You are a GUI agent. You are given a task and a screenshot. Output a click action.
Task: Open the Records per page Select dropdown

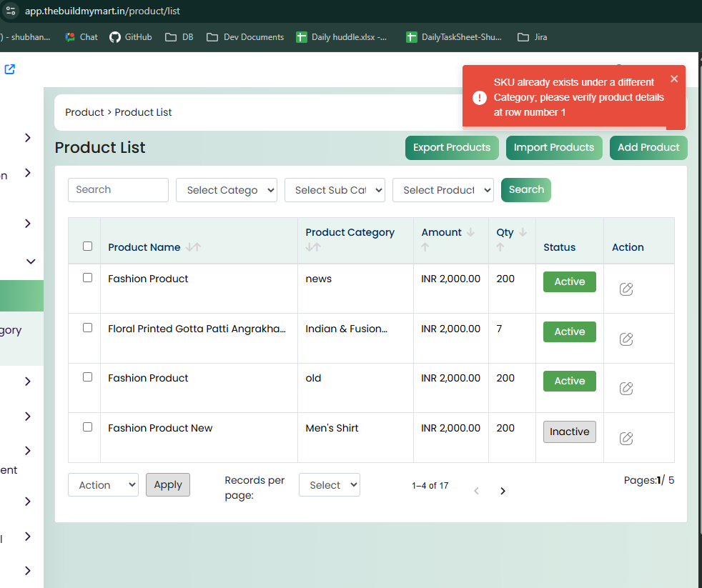point(330,485)
